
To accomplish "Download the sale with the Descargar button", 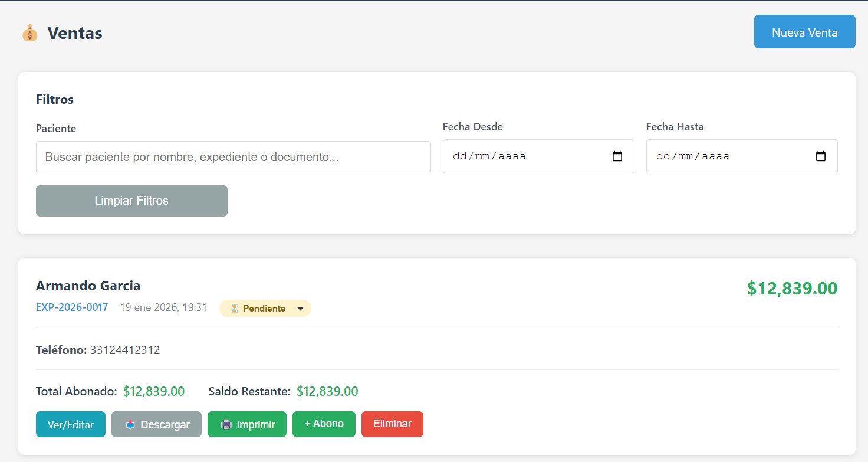I will pyautogui.click(x=156, y=424).
